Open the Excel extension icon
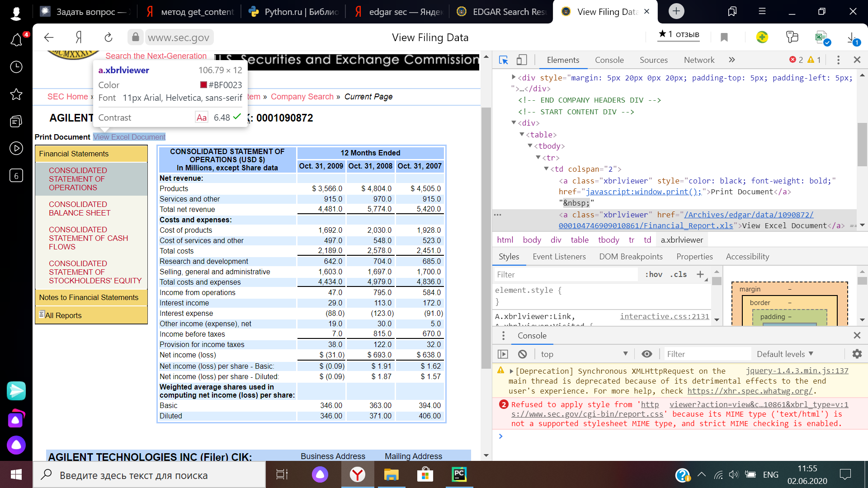The width and height of the screenshot is (868, 488). [822, 38]
